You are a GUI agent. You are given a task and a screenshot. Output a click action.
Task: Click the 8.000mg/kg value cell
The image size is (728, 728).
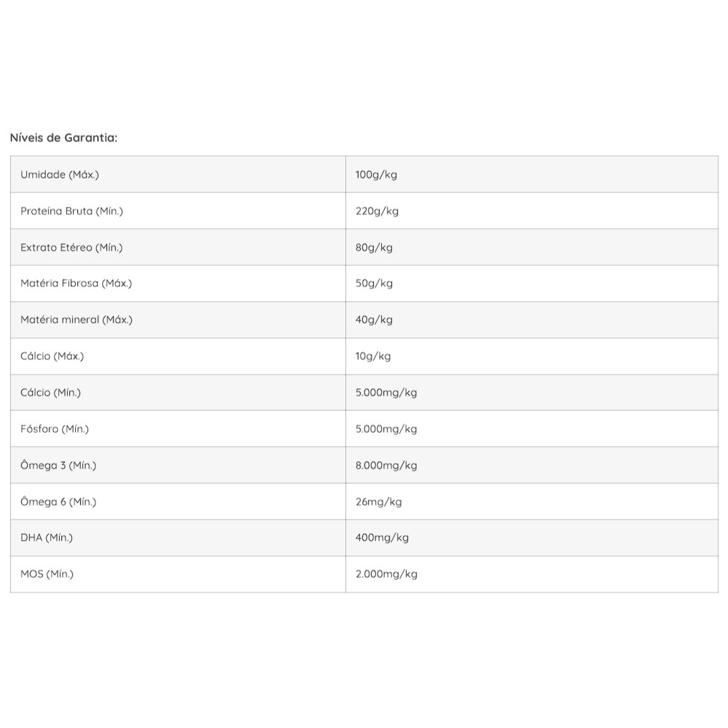[x=386, y=466]
